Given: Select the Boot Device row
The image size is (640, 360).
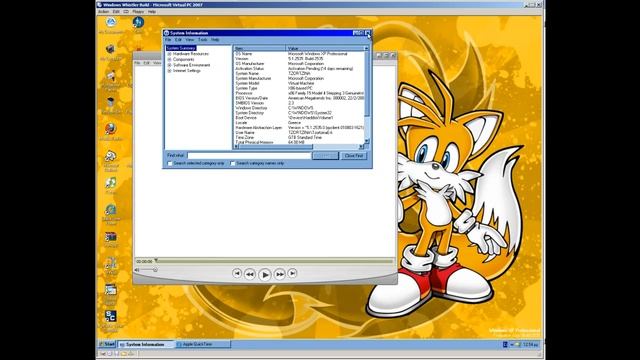Looking at the screenshot, I should pos(299,118).
